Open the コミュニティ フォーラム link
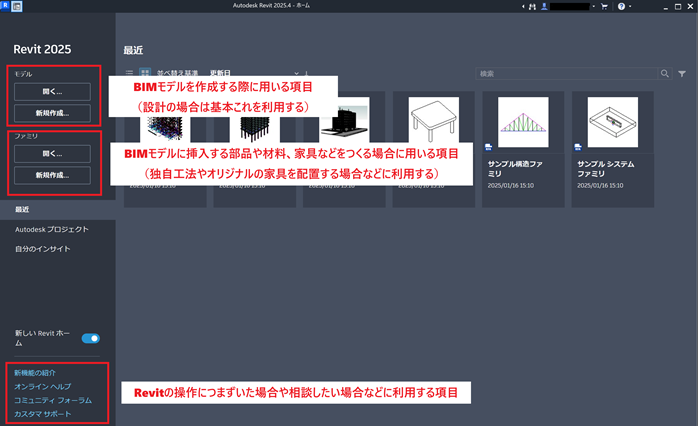 (53, 400)
